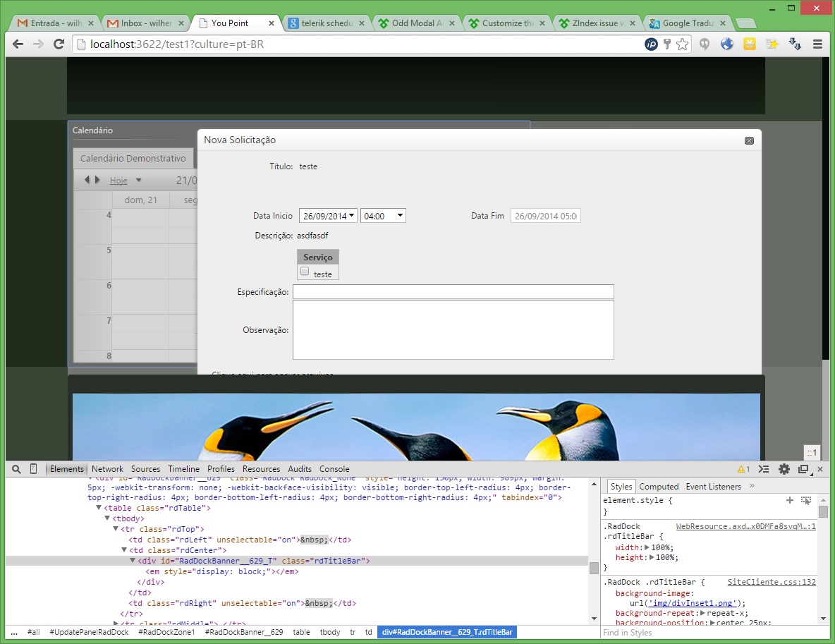Screen dimensions: 835x644
Task: Close the Nova Solicitação dialog
Action: pos(749,140)
